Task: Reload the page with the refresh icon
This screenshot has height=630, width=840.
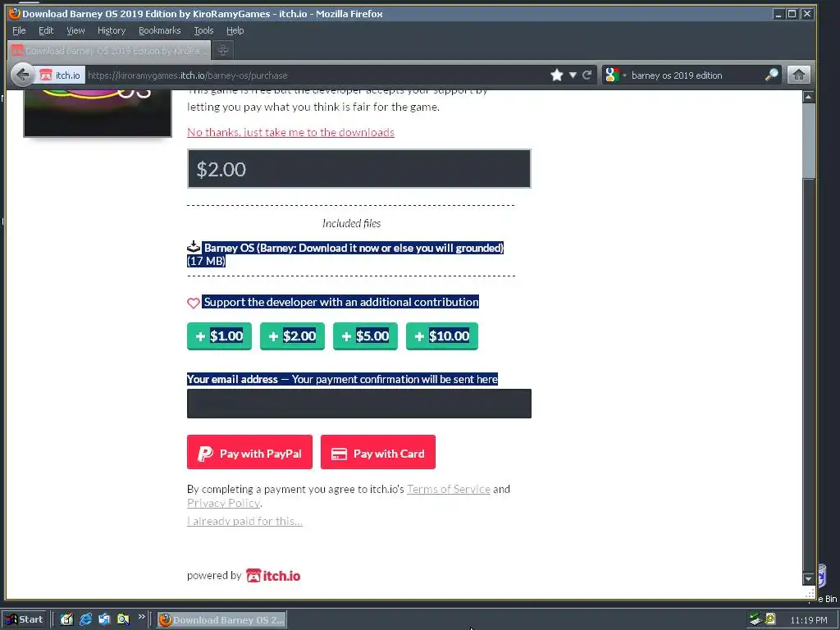Action: [587, 75]
